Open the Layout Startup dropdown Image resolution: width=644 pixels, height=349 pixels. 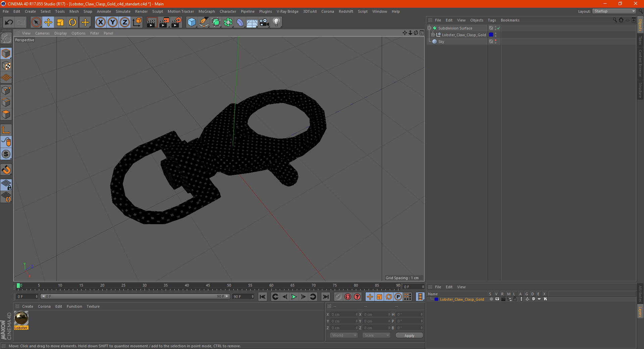(614, 11)
